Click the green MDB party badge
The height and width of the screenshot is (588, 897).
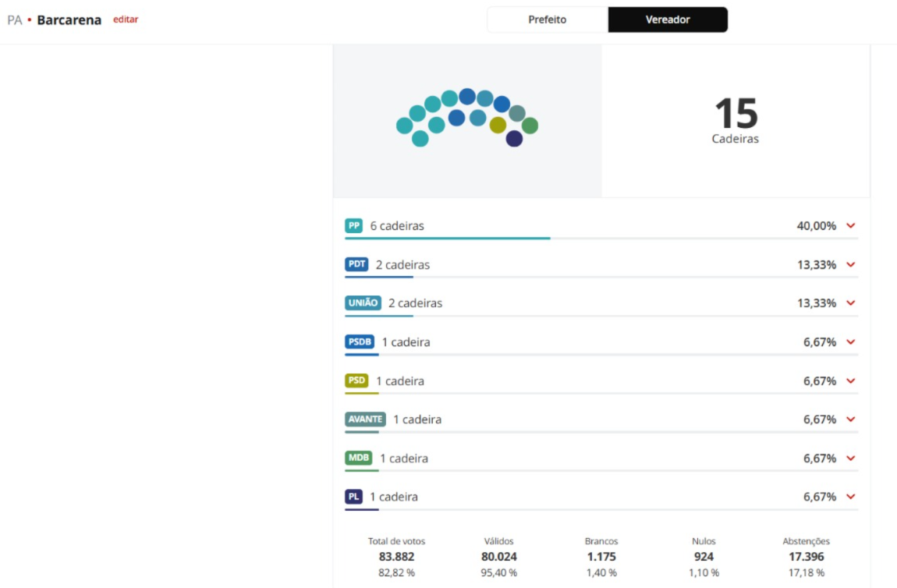[x=359, y=458]
